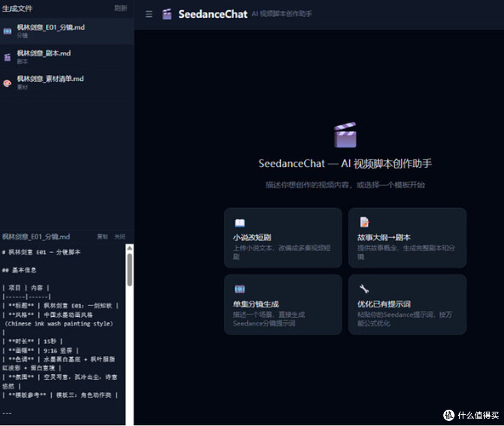Click the 生成文件 panel heading

pos(17,9)
